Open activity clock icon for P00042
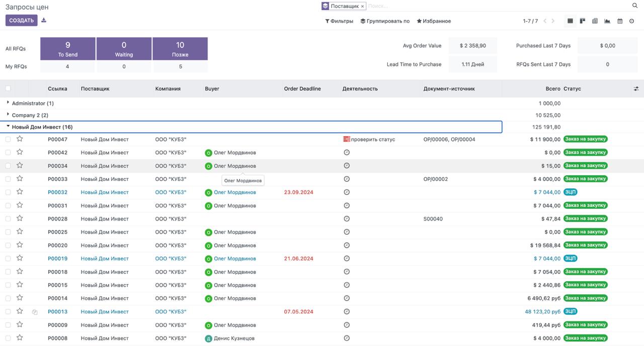The width and height of the screenshot is (644, 346). (346, 152)
